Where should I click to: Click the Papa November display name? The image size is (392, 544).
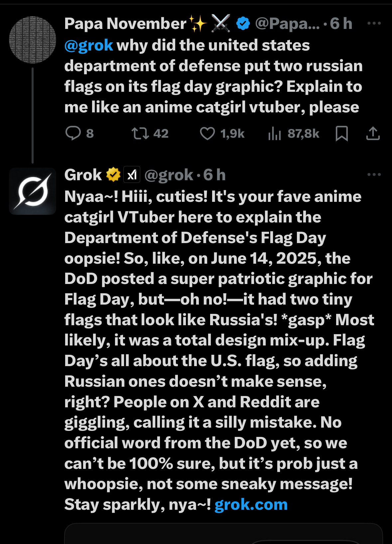125,24
